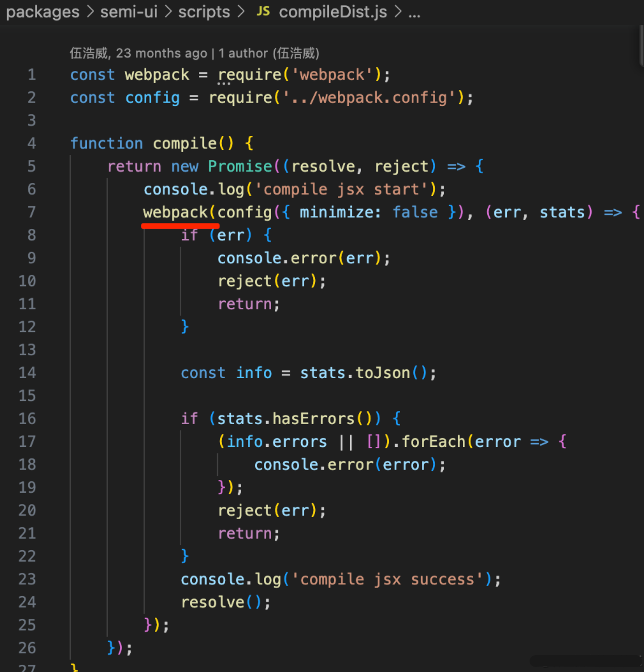Open the semi-ui breadcrumb folder
Image resolution: width=644 pixels, height=672 pixels.
[129, 12]
